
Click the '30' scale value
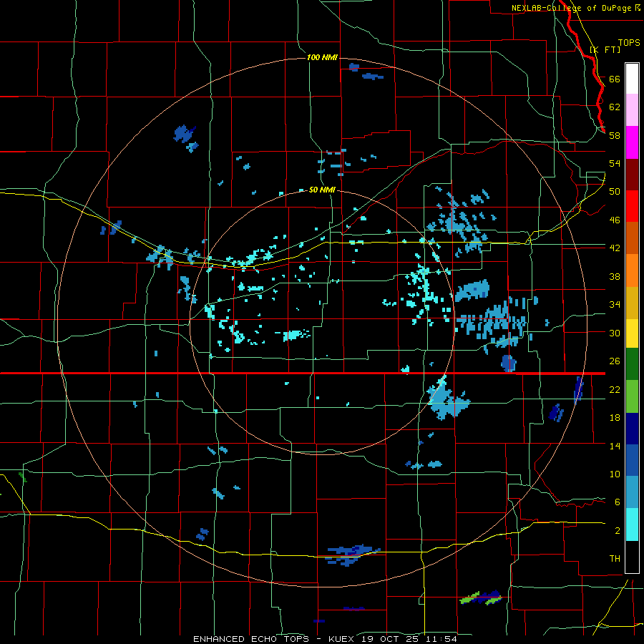(x=615, y=333)
